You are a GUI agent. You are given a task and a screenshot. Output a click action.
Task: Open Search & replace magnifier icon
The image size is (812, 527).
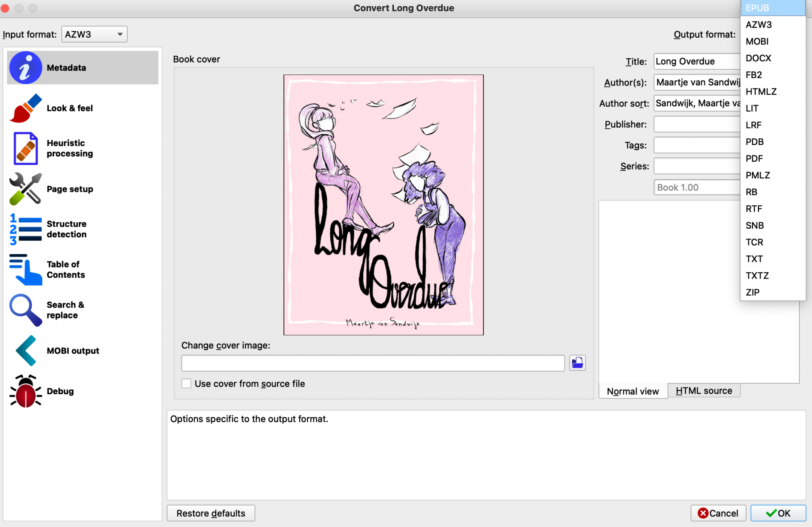(25, 310)
